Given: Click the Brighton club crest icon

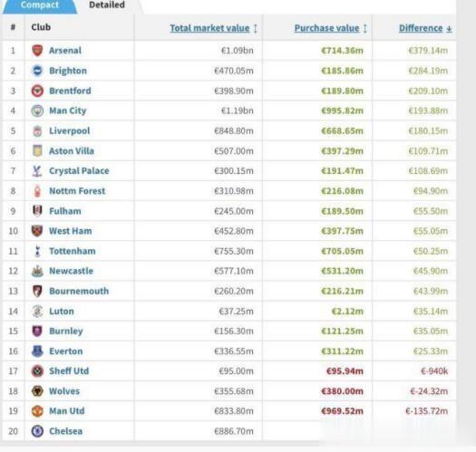Looking at the screenshot, I should coord(37,71).
